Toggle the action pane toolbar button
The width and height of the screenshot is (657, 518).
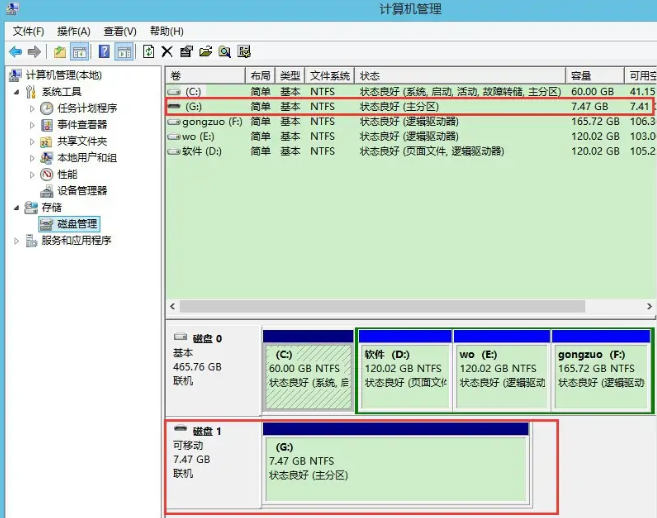click(124, 52)
